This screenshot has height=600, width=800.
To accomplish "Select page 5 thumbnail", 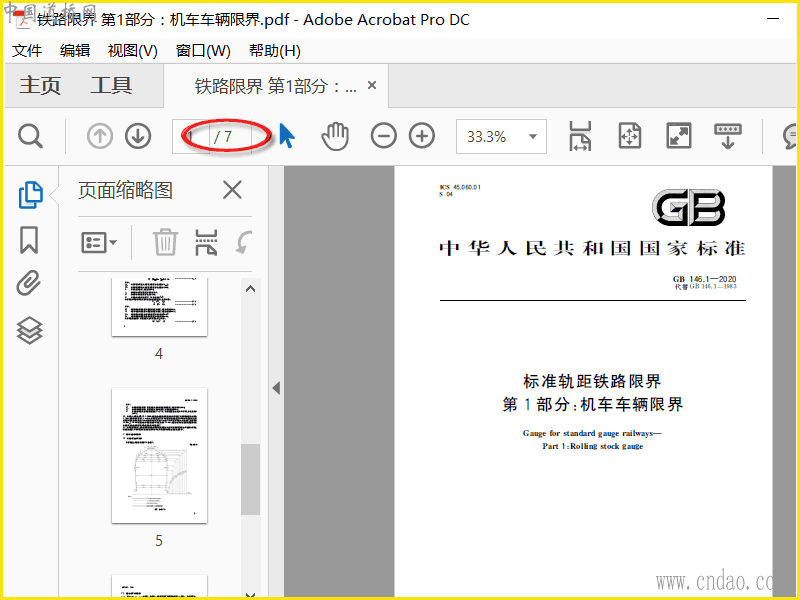I will [159, 455].
